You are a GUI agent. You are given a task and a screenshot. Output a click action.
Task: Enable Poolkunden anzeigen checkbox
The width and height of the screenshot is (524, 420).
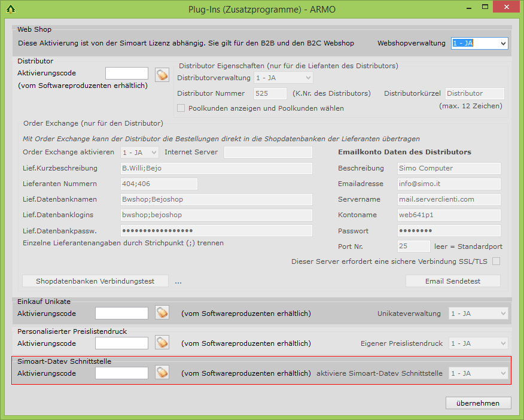click(x=181, y=108)
